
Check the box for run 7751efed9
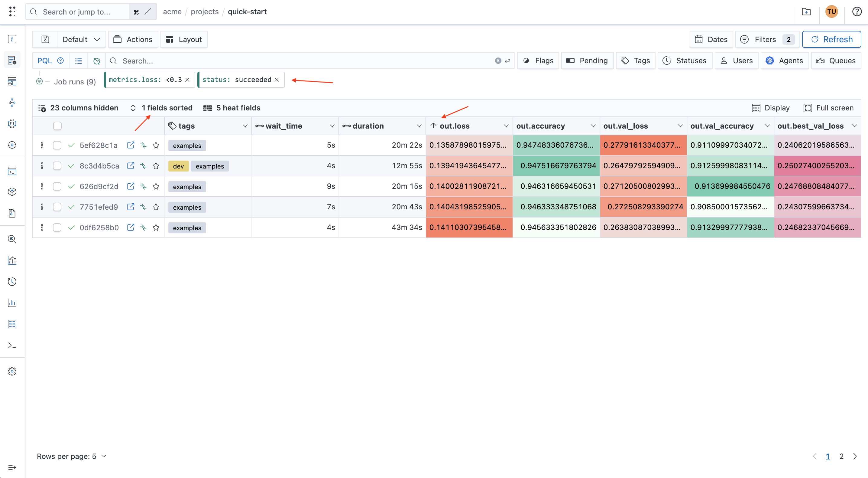[x=57, y=207]
